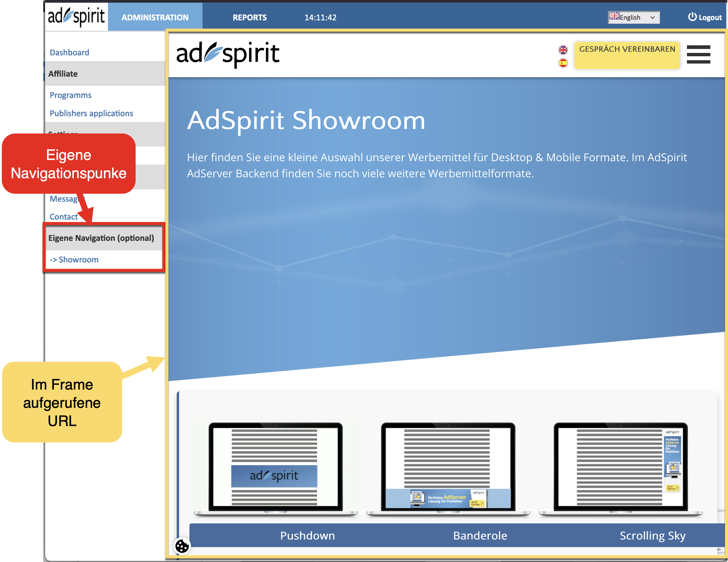
Task: Select the Scrolling Sky laptop thumbnail
Action: 621,470
